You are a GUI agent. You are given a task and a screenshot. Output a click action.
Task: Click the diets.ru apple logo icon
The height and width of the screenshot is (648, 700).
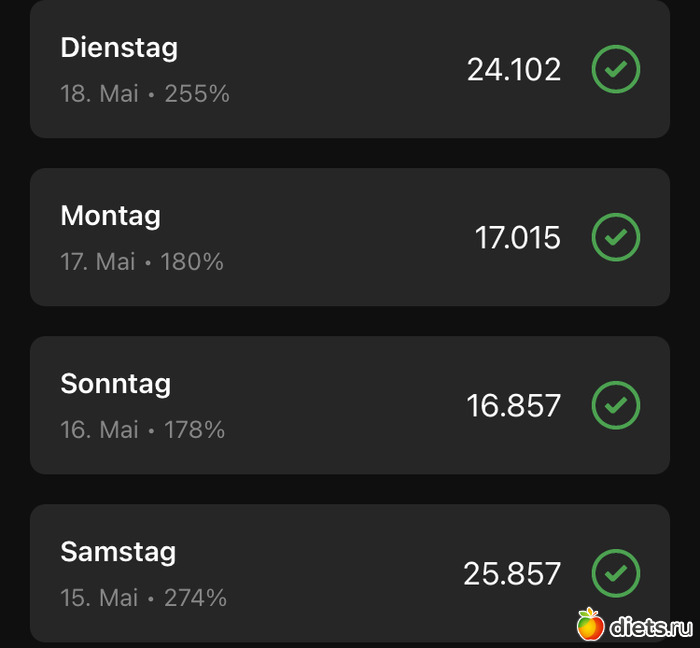click(591, 625)
